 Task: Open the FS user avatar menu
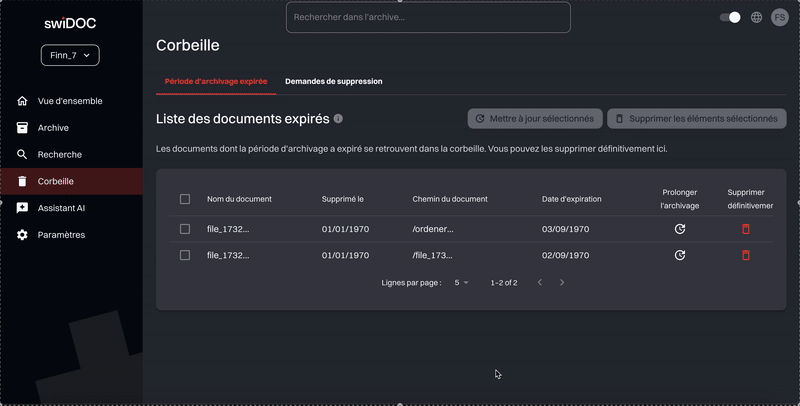pos(779,17)
